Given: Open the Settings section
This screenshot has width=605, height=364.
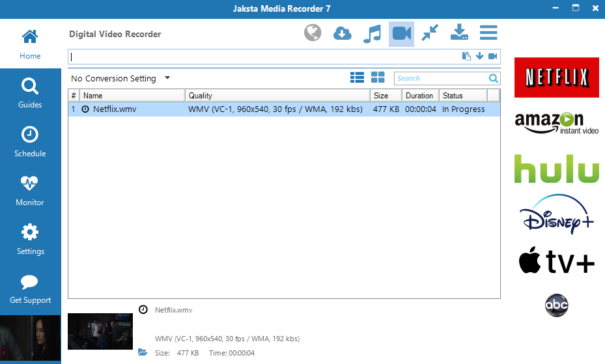Looking at the screenshot, I should (30, 240).
